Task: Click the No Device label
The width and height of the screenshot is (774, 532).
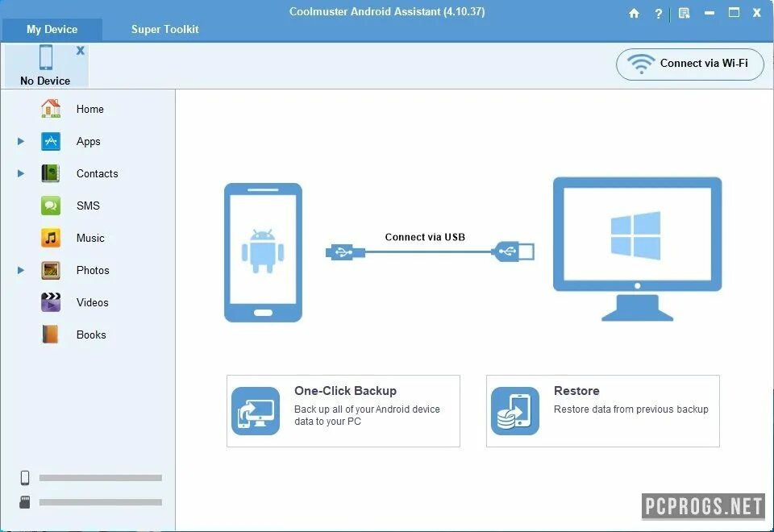Action: tap(45, 81)
